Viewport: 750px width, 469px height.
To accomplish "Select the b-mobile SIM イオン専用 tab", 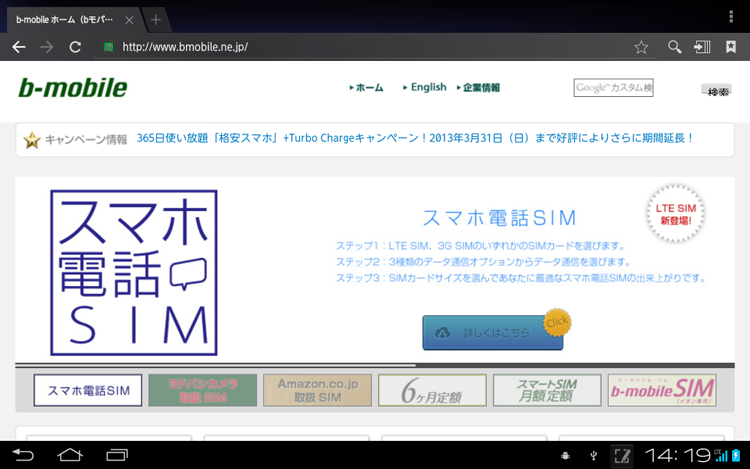I will 662,391.
